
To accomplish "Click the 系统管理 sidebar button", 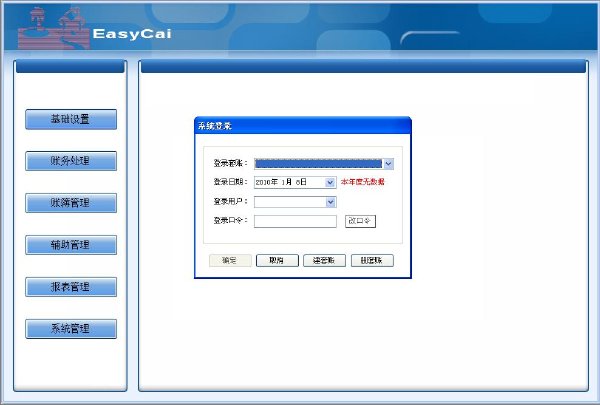I will point(71,329).
